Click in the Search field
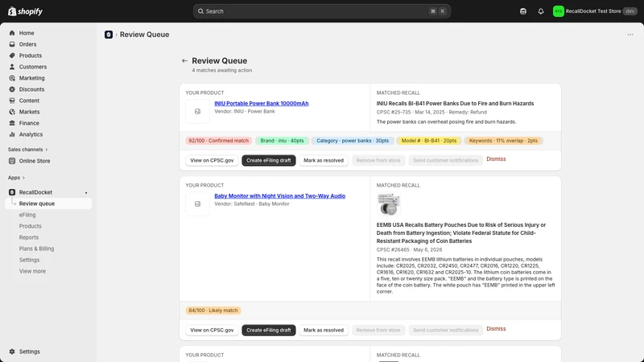The image size is (644, 362). 321,11
